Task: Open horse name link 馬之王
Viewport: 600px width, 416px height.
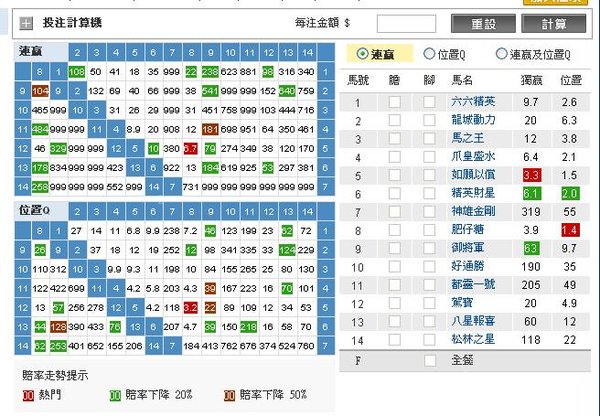Action: pyautogui.click(x=468, y=138)
